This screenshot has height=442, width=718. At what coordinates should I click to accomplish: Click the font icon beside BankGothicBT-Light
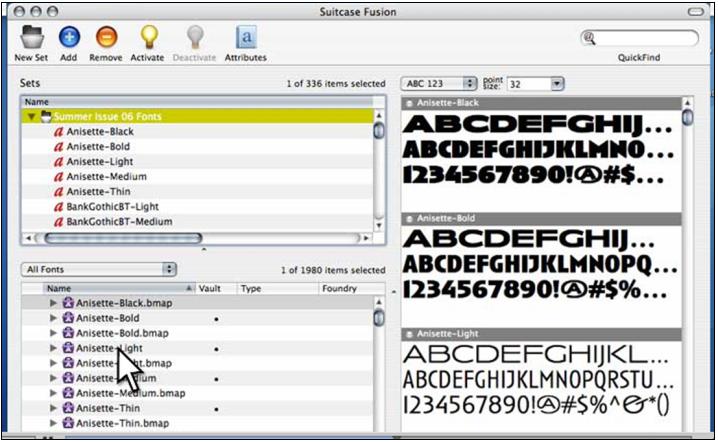point(58,207)
